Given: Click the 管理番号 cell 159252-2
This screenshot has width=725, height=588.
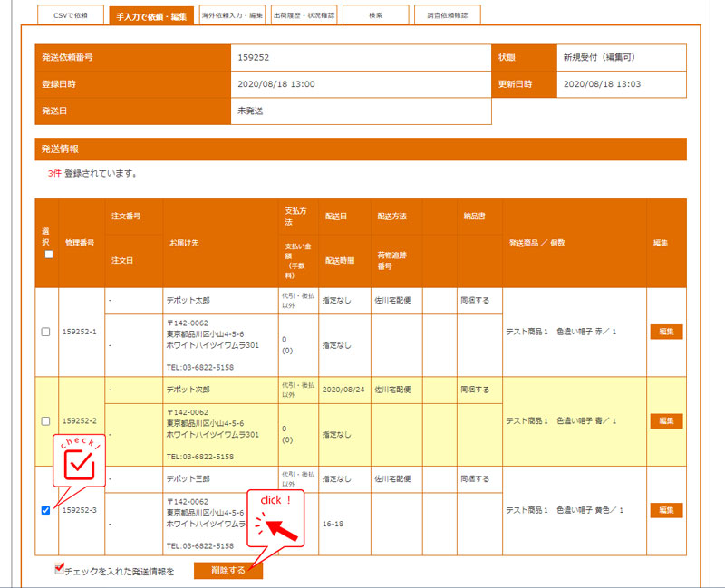Looking at the screenshot, I should (81, 421).
